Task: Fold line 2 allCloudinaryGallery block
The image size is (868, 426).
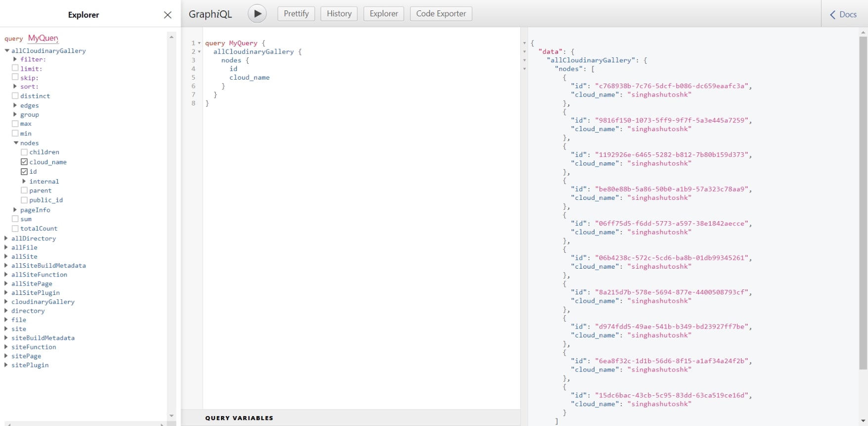Action: (199, 51)
